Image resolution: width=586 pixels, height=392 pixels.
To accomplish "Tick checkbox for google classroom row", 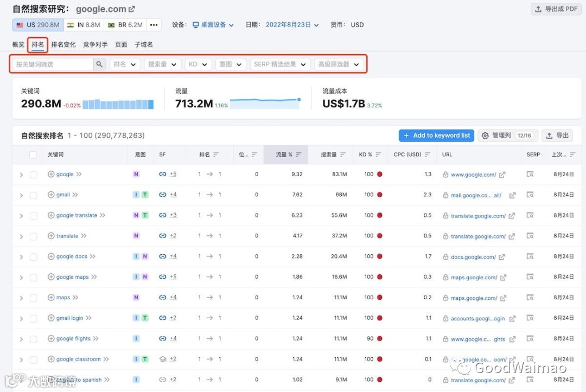I will tap(33, 359).
